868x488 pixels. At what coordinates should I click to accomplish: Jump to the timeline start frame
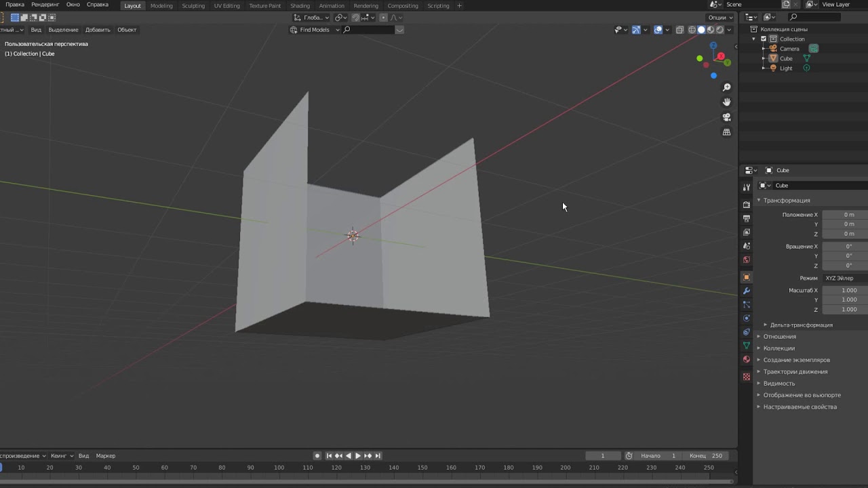pos(329,455)
